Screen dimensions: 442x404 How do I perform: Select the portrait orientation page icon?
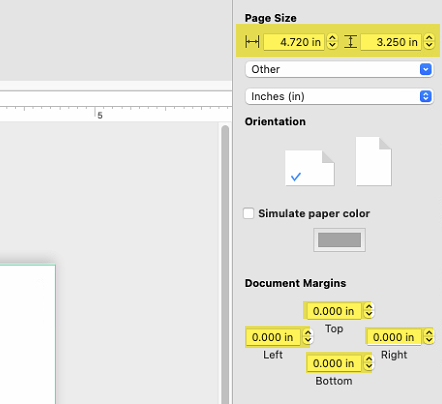[x=373, y=161]
